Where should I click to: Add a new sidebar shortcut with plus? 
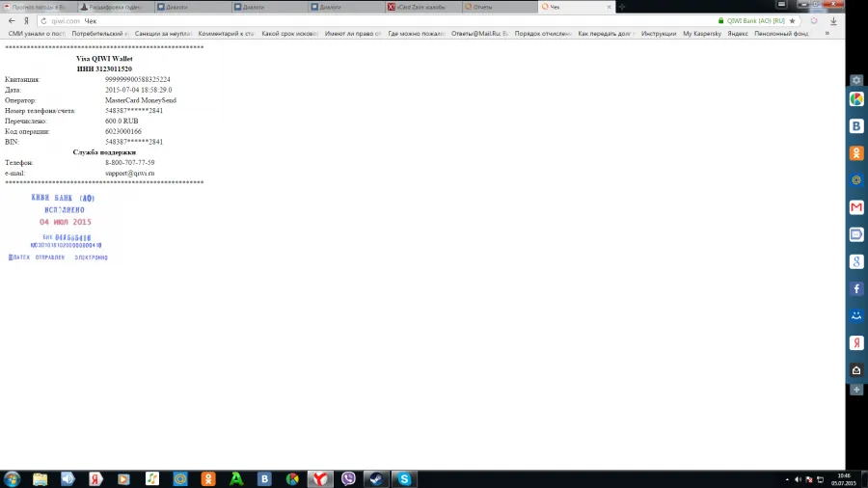coord(856,390)
